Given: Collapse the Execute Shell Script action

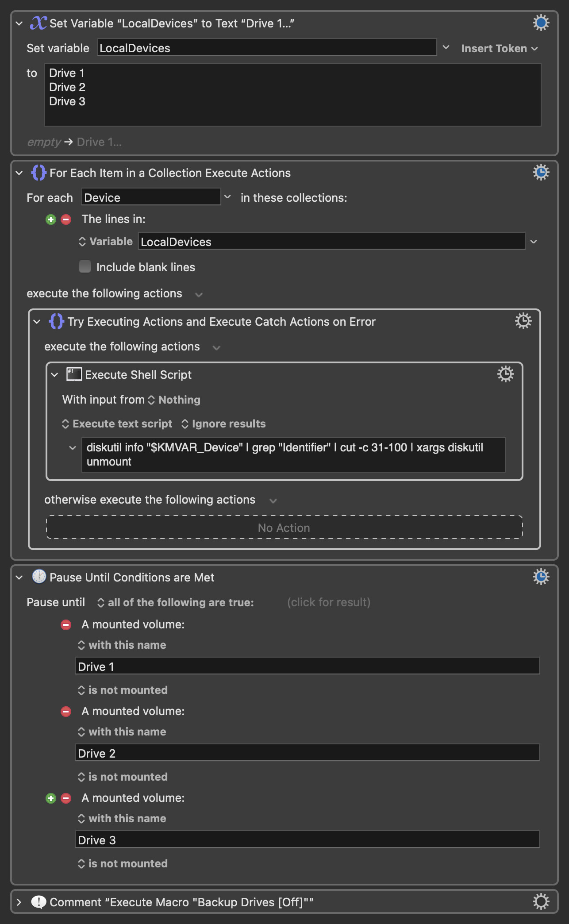Looking at the screenshot, I should tap(54, 375).
